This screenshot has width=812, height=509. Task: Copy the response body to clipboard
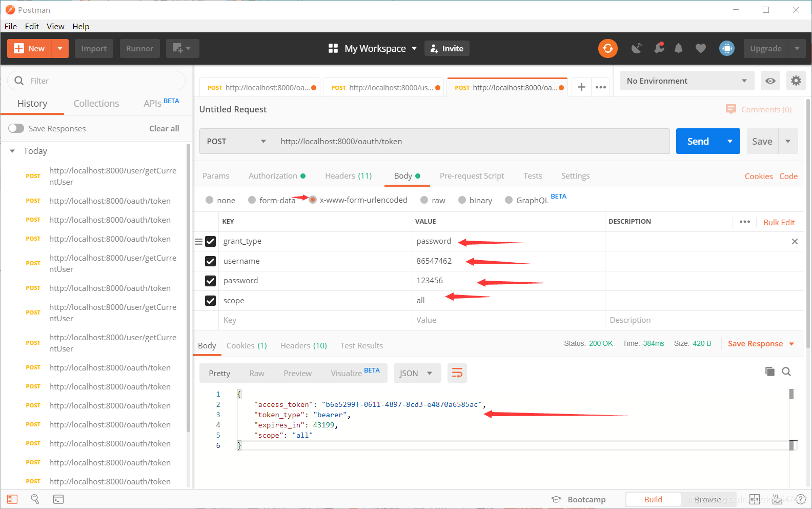pos(769,371)
